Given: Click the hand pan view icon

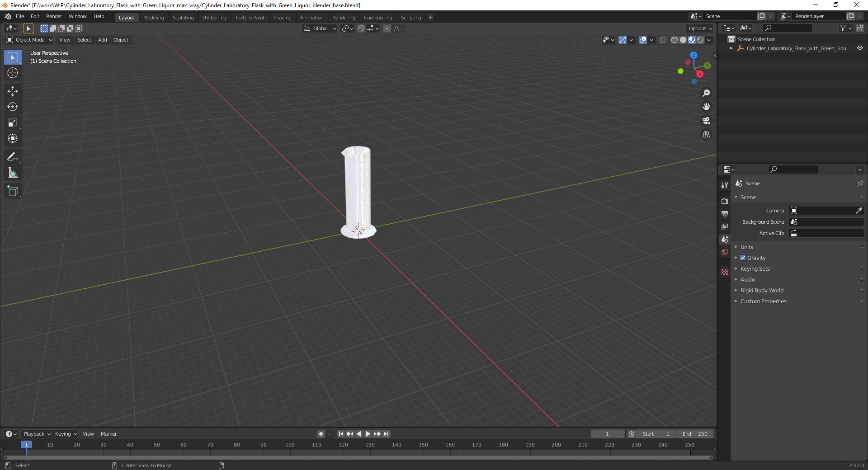Looking at the screenshot, I should (706, 107).
